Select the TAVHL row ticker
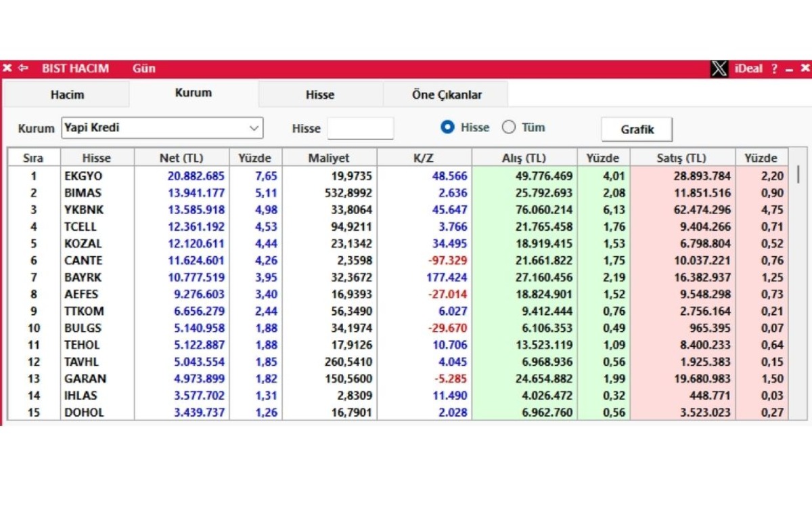The height and width of the screenshot is (508, 812). click(x=83, y=362)
